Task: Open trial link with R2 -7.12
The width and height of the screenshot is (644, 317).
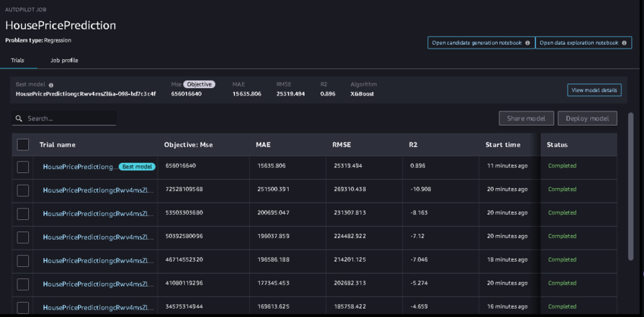Action: click(98, 237)
